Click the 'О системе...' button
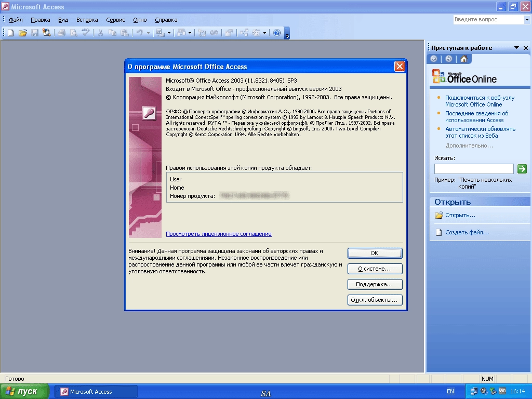532x399 pixels. pos(375,269)
